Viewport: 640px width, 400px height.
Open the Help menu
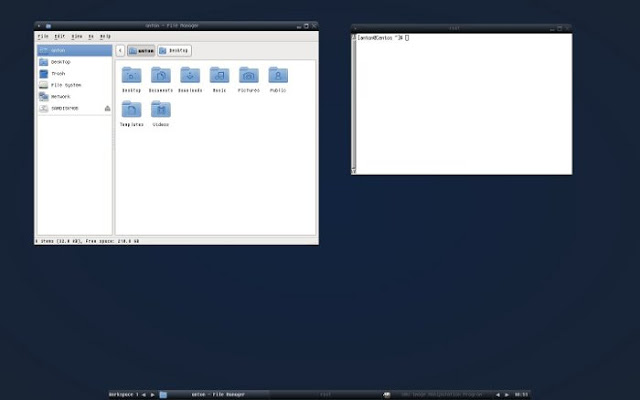point(105,36)
